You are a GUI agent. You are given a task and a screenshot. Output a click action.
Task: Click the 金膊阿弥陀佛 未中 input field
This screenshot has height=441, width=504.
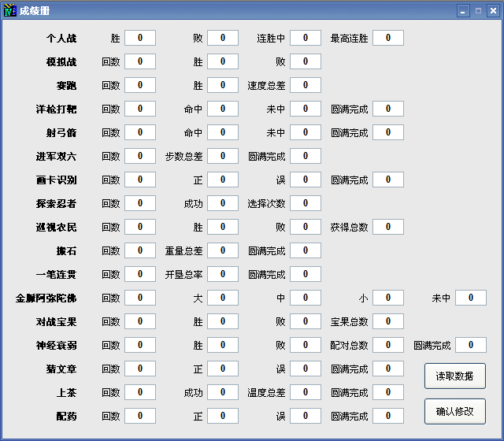pyautogui.click(x=471, y=298)
